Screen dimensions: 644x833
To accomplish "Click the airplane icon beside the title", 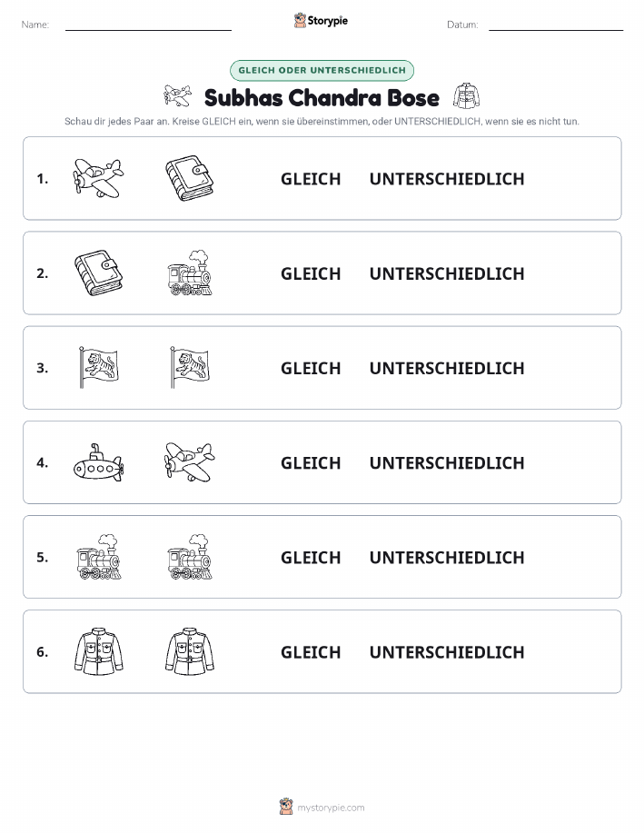I will pyautogui.click(x=177, y=96).
